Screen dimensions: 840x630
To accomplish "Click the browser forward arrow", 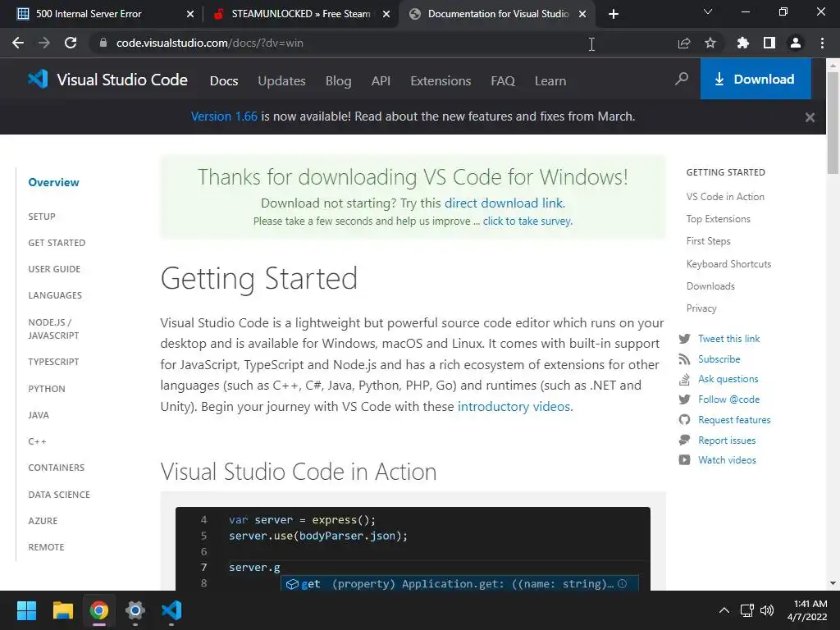I will tap(44, 43).
